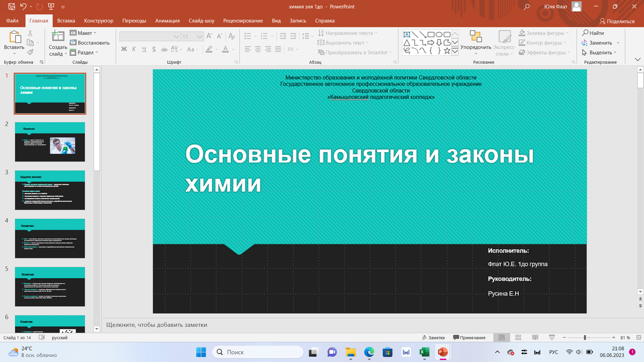Viewport: 644px width, 362px height.
Task: Select the rectangle shape in shapes gallery
Action: point(431,34)
